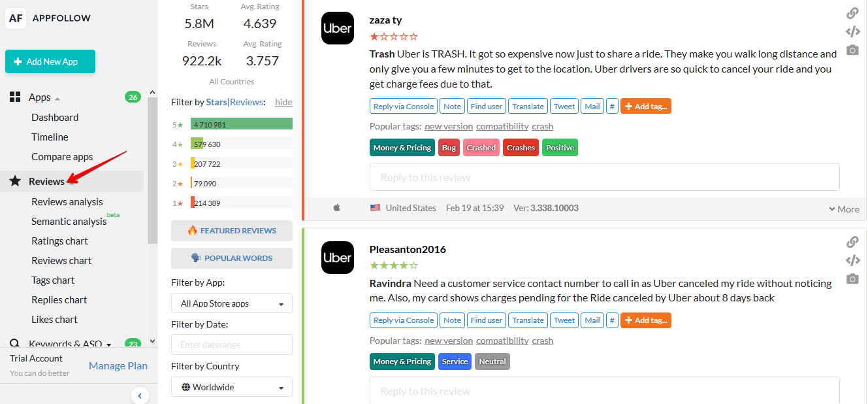This screenshot has height=404, width=868.
Task: Click one-star rating on zaza ty review
Action: [x=394, y=37]
